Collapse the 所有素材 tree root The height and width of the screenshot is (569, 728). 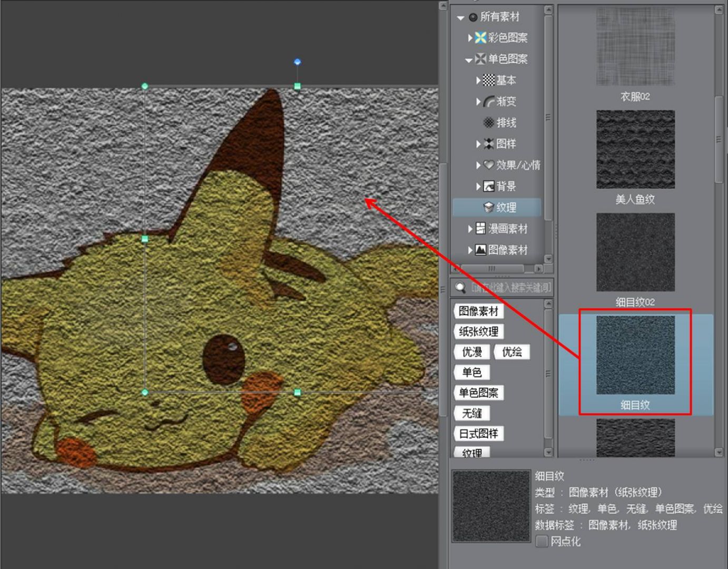[x=460, y=17]
